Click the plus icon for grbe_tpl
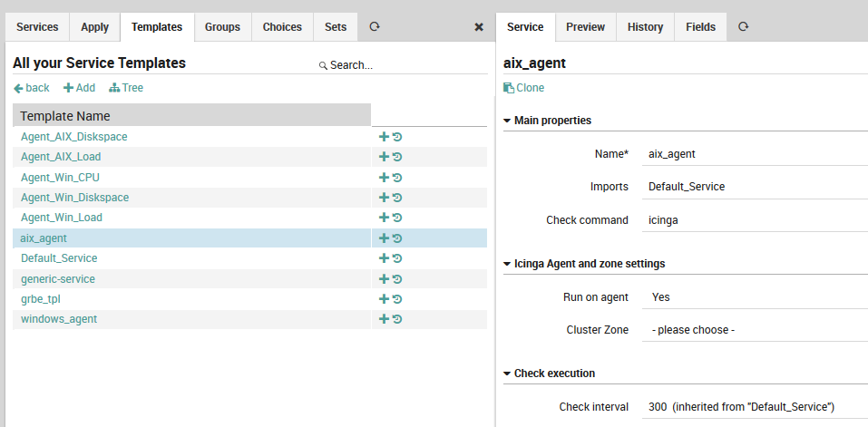 pos(384,299)
